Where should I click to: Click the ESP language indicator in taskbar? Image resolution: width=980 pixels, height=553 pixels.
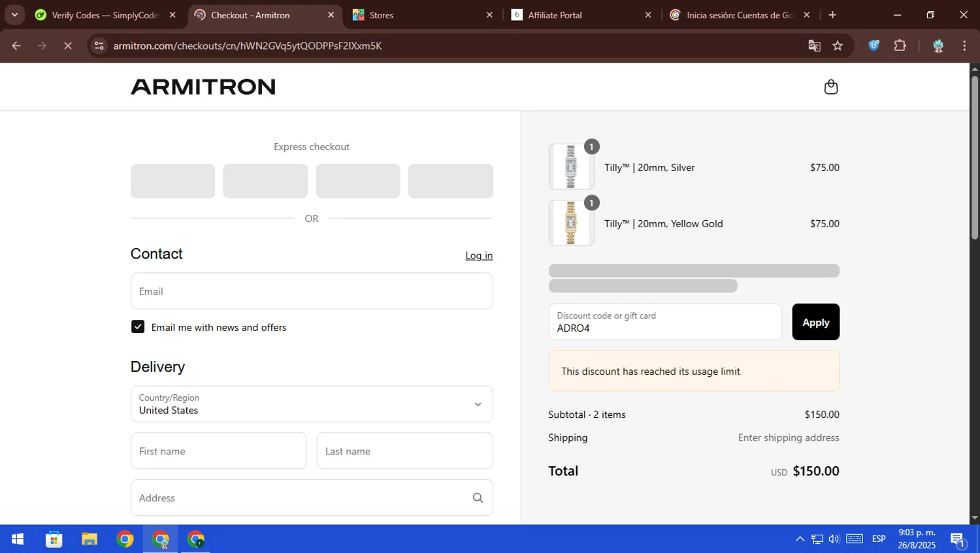point(879,539)
